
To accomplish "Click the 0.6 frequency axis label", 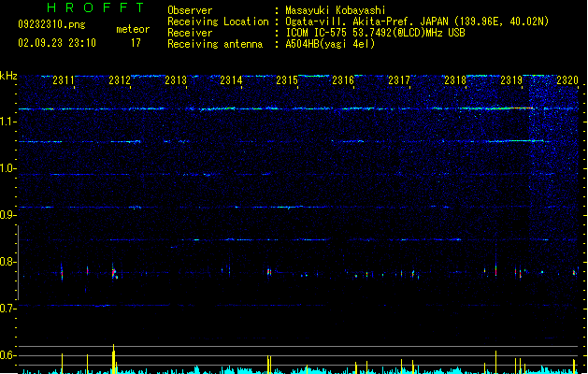I will point(8,355).
